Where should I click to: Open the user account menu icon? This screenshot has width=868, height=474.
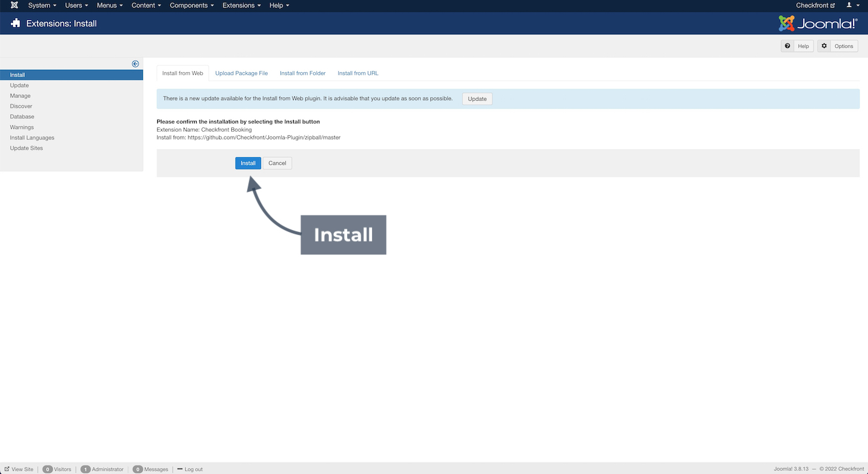pos(853,5)
